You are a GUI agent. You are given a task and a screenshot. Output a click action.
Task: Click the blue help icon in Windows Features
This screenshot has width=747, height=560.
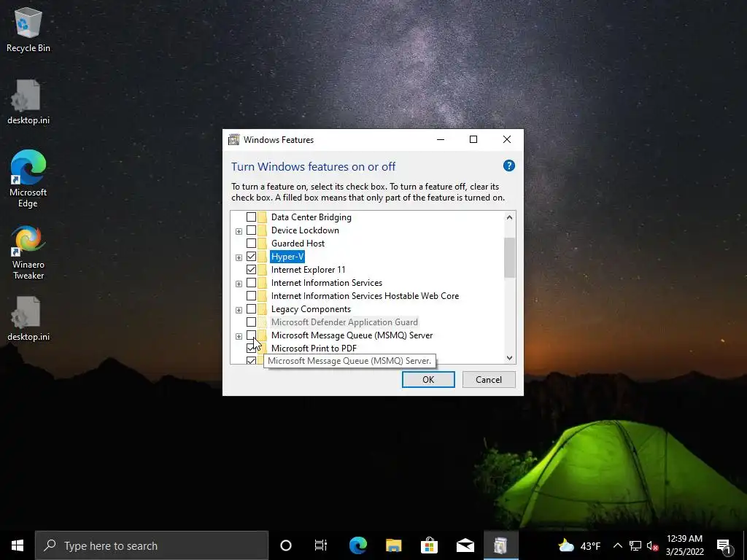coord(508,166)
